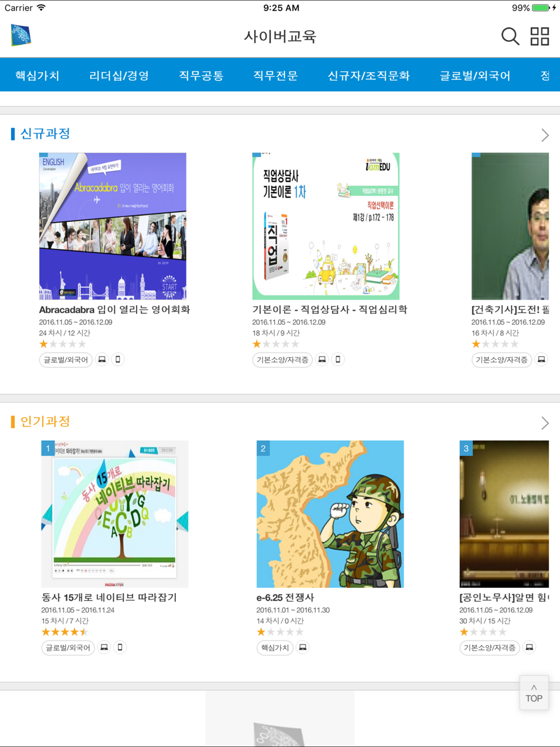
Task: Click star rating of e-6.25 전쟁사
Action: (280, 632)
